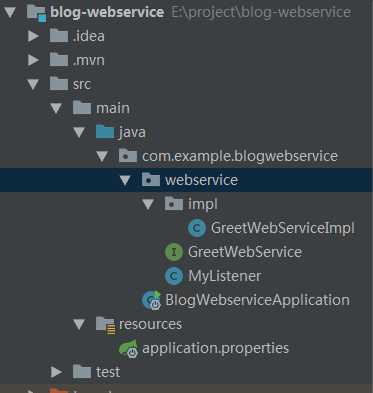Click the blog-webservice project module icon
This screenshot has height=393, width=373.
point(36,13)
